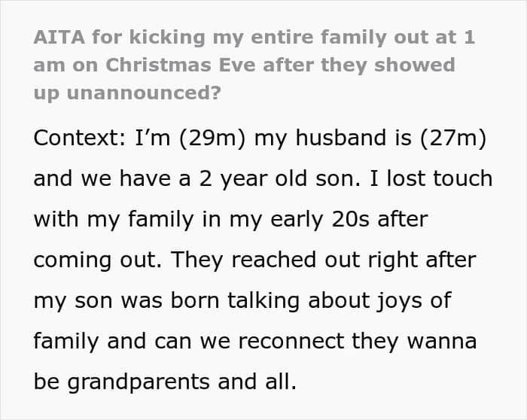Image resolution: width=527 pixels, height=420 pixels.
Task: Click the word "showed" in the title
Action: click(418, 65)
